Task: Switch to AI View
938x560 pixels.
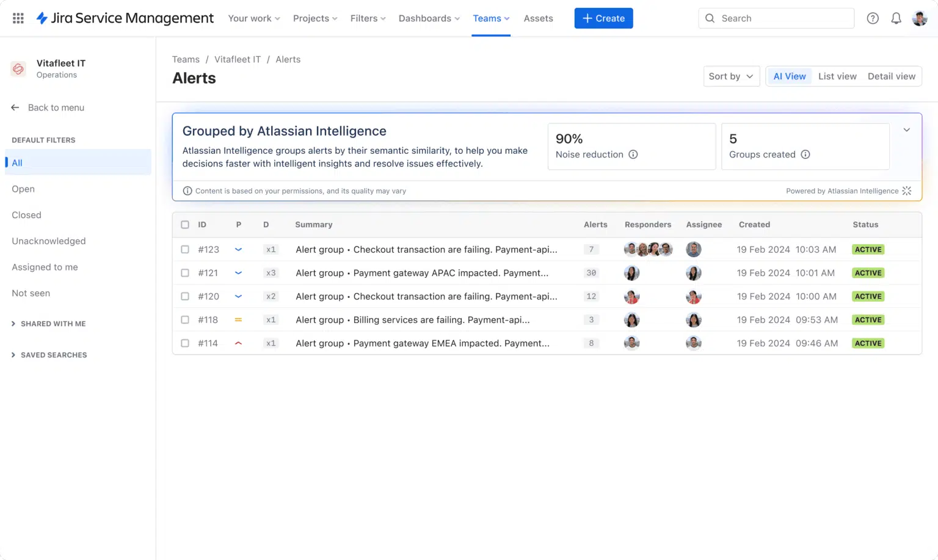Action: point(790,76)
